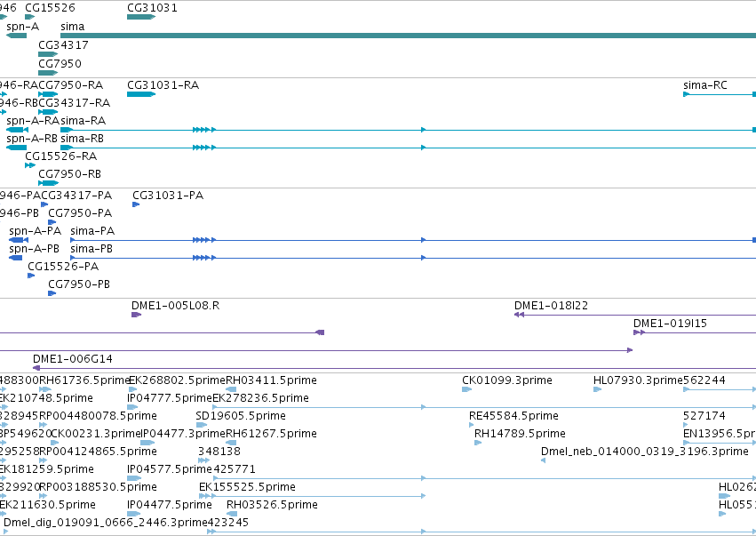Click Dmel_neb_014000_0319_3196.3prime label
Image resolution: width=756 pixels, height=536 pixels.
click(645, 452)
